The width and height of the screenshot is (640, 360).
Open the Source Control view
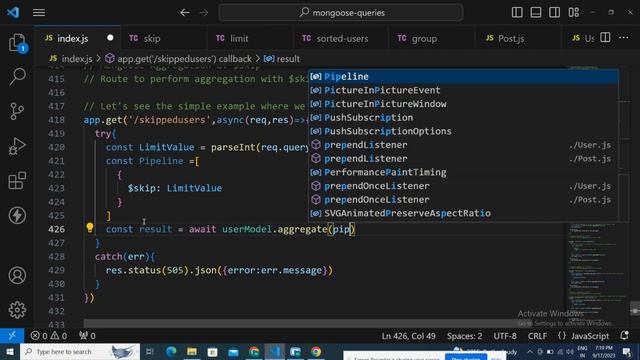point(17,111)
